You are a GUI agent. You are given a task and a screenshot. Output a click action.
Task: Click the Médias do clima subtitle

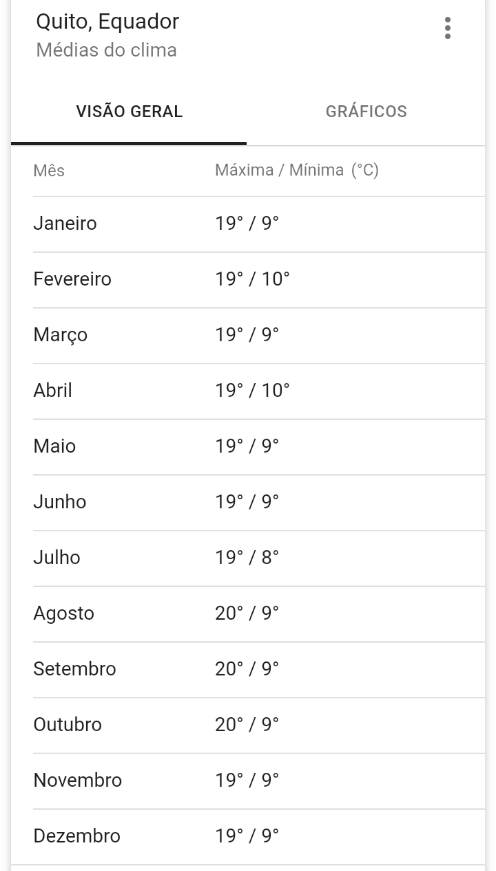tap(106, 50)
